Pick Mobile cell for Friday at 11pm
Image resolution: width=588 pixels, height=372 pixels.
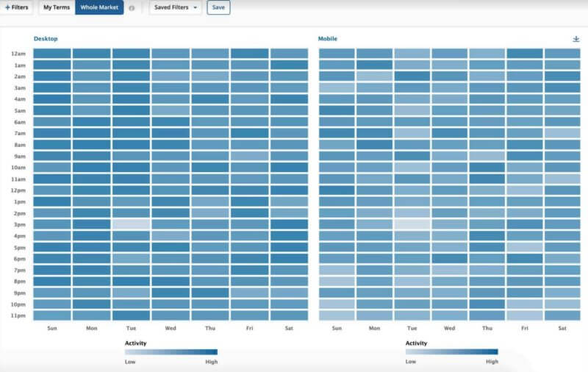click(x=525, y=315)
